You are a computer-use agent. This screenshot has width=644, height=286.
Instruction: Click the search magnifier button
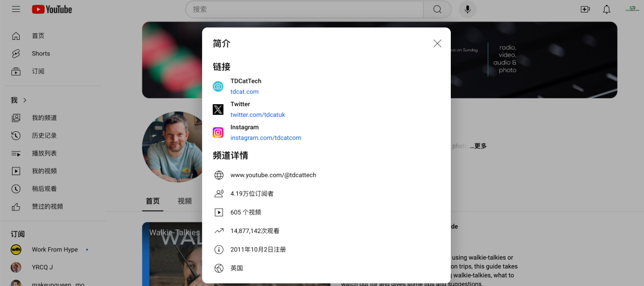click(x=438, y=10)
